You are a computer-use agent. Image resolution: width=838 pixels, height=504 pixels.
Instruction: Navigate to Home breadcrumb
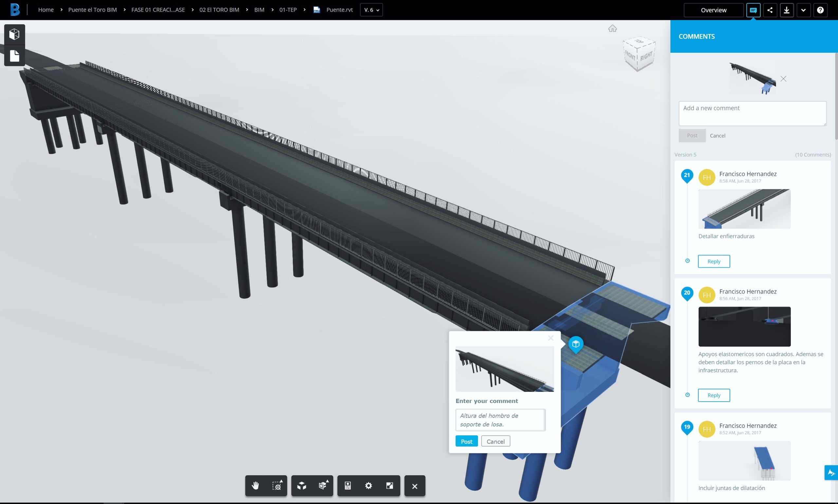[46, 10]
